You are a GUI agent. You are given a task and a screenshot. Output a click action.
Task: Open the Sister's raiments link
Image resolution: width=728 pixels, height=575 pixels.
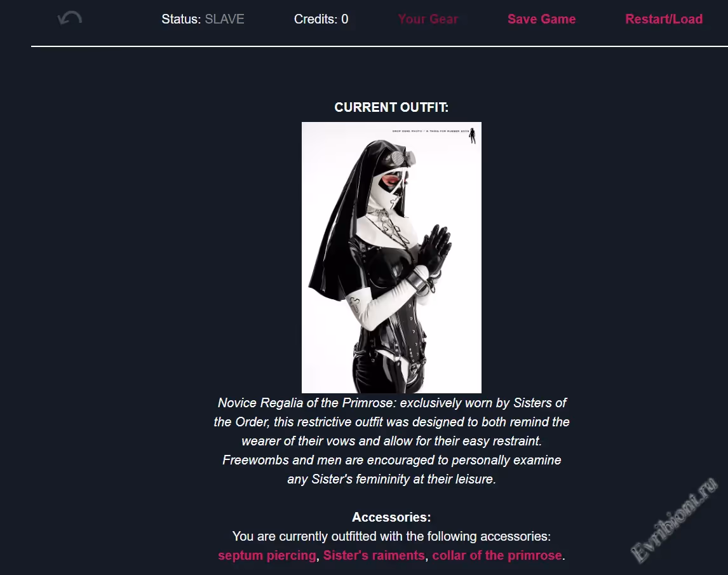coord(374,555)
